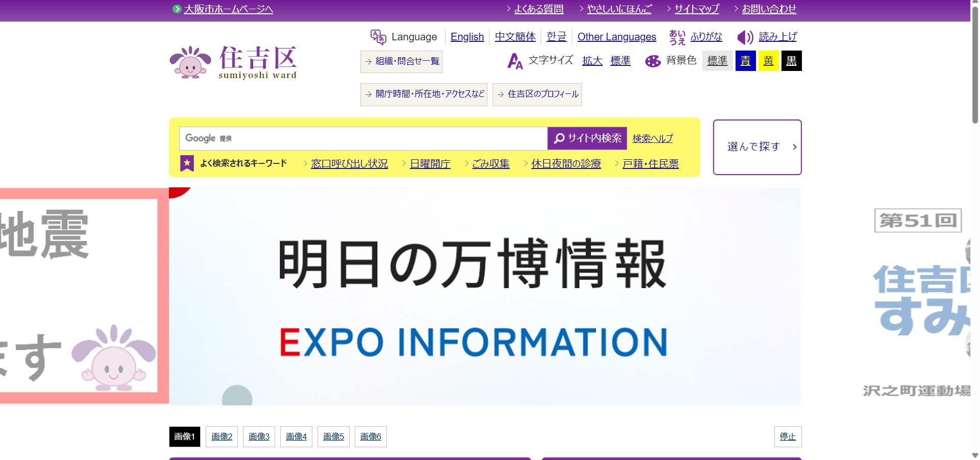980x460 pixels.
Task: Select 画像5 slide tab
Action: click(333, 437)
